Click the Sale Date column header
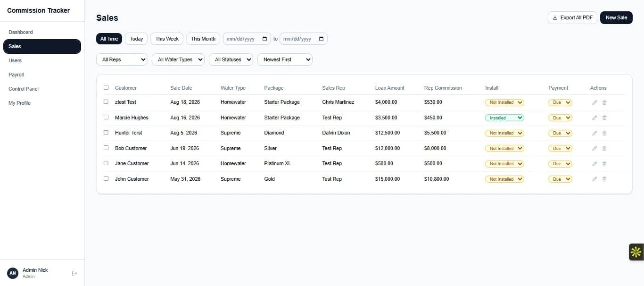 181,88
